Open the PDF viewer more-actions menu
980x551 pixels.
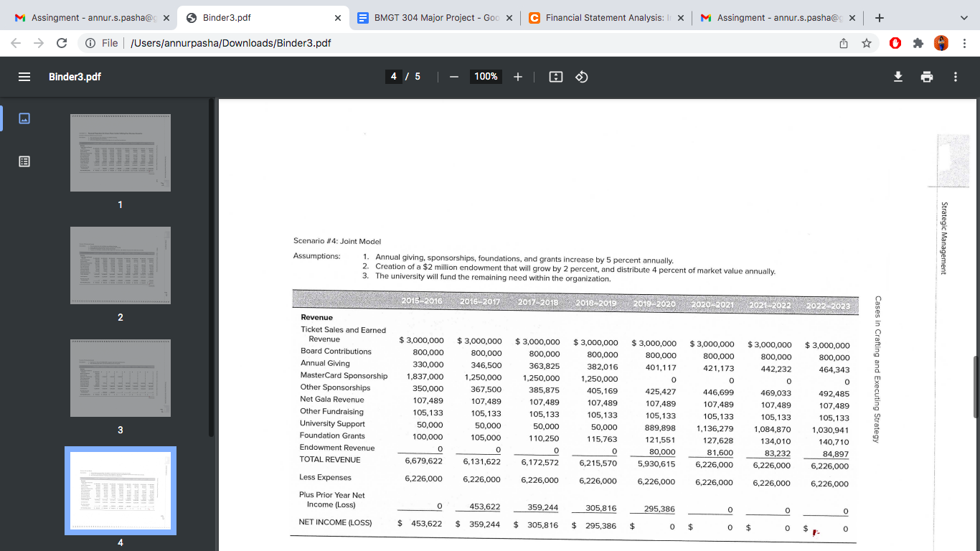pos(955,76)
